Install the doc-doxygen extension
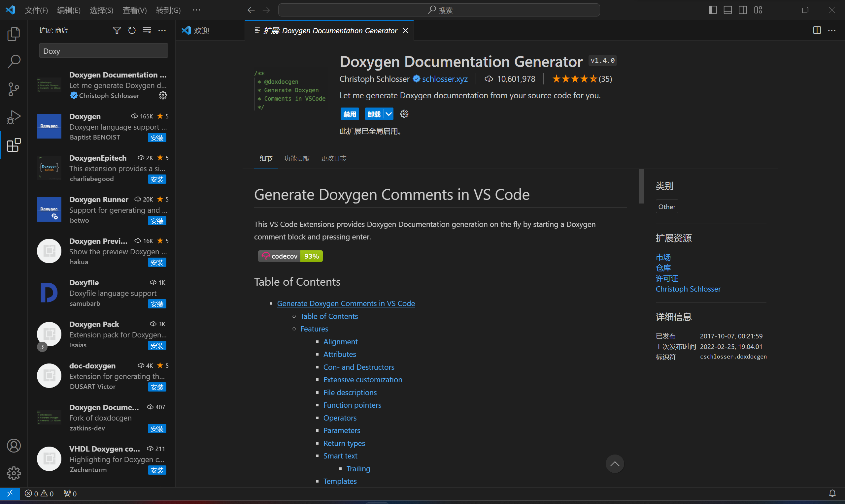This screenshot has height=504, width=845. click(x=157, y=387)
